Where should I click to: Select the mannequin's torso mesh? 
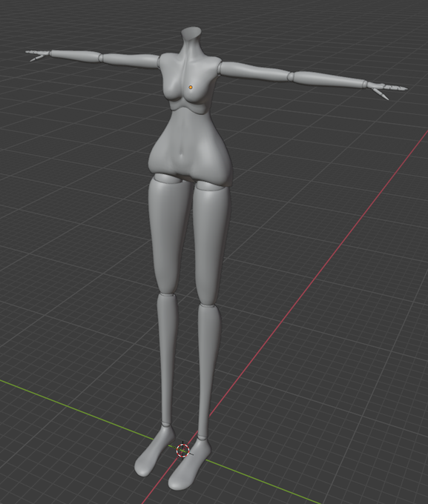point(189,106)
